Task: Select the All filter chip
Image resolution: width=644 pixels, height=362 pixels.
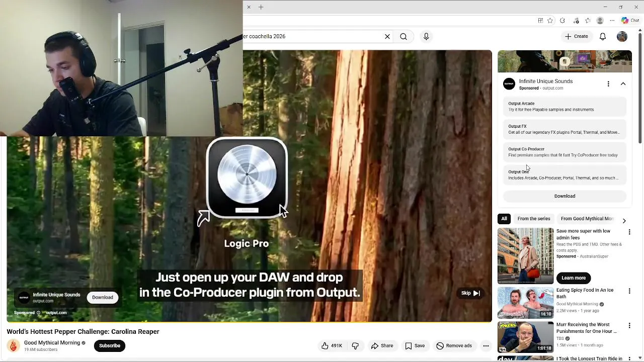Action: tap(504, 219)
